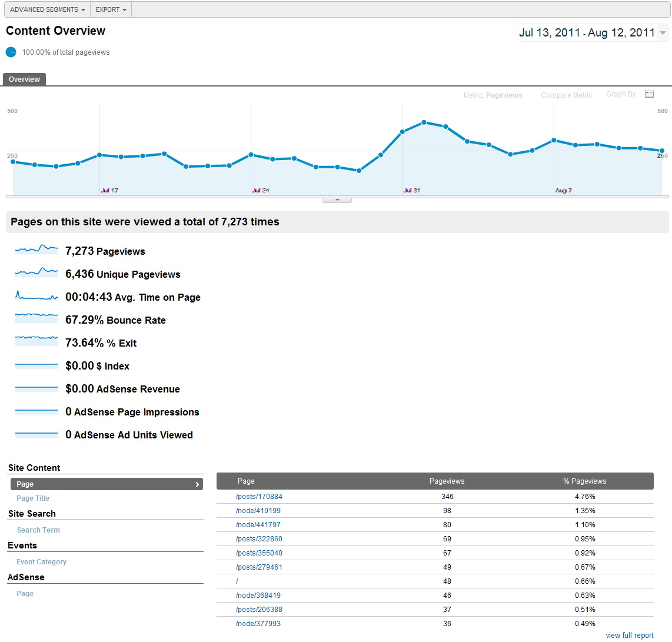This screenshot has height=642, width=672.
Task: Collapse the chart using the bottom arrow handle
Action: (337, 199)
